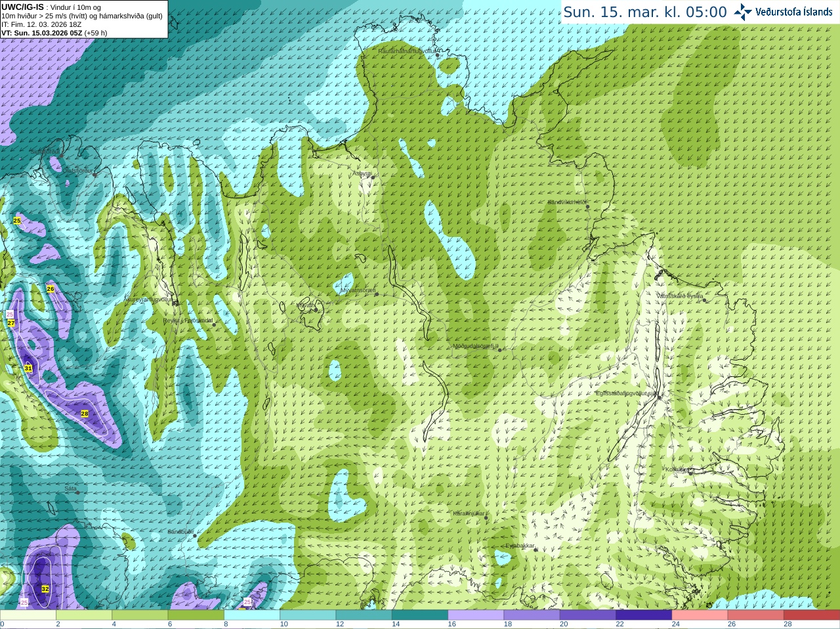
Task: Click the Veðurstofa Íslands name text
Action: click(x=794, y=12)
